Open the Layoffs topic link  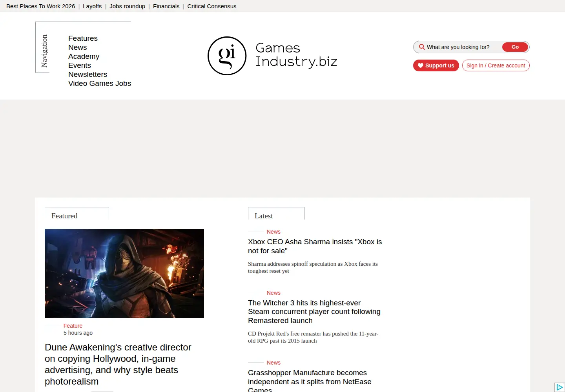tap(92, 6)
